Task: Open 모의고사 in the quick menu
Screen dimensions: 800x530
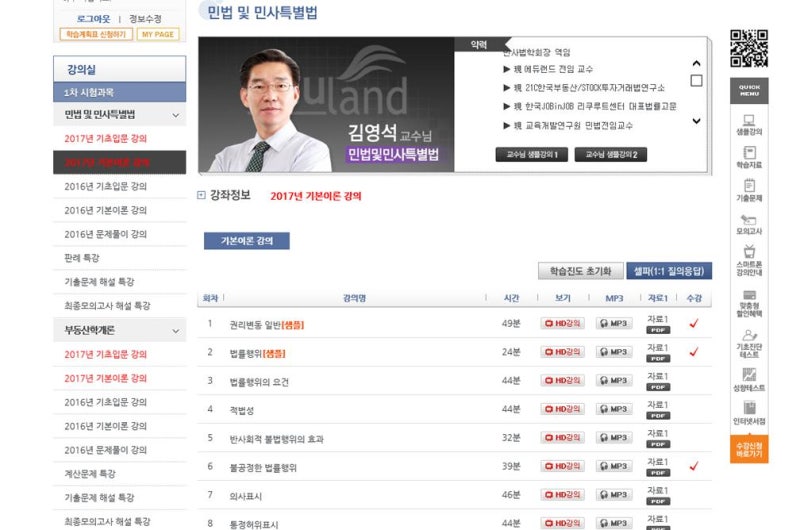Action: coord(749,224)
